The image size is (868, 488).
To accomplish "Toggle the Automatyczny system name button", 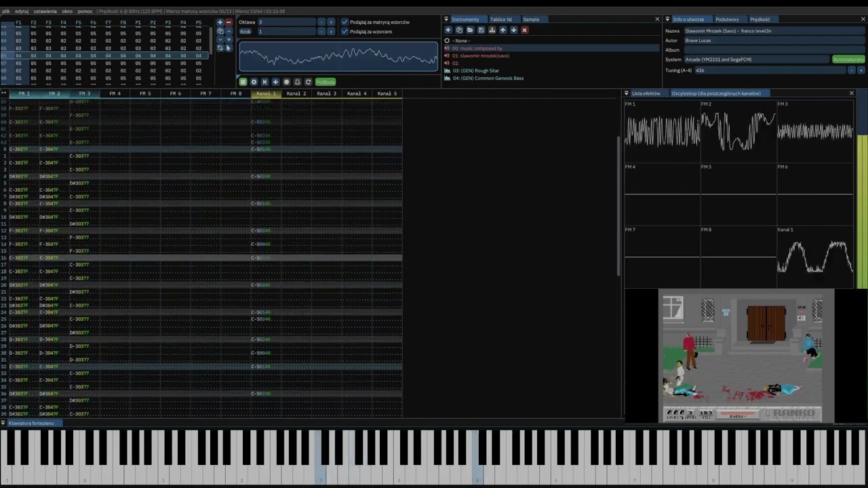I will 848,60.
